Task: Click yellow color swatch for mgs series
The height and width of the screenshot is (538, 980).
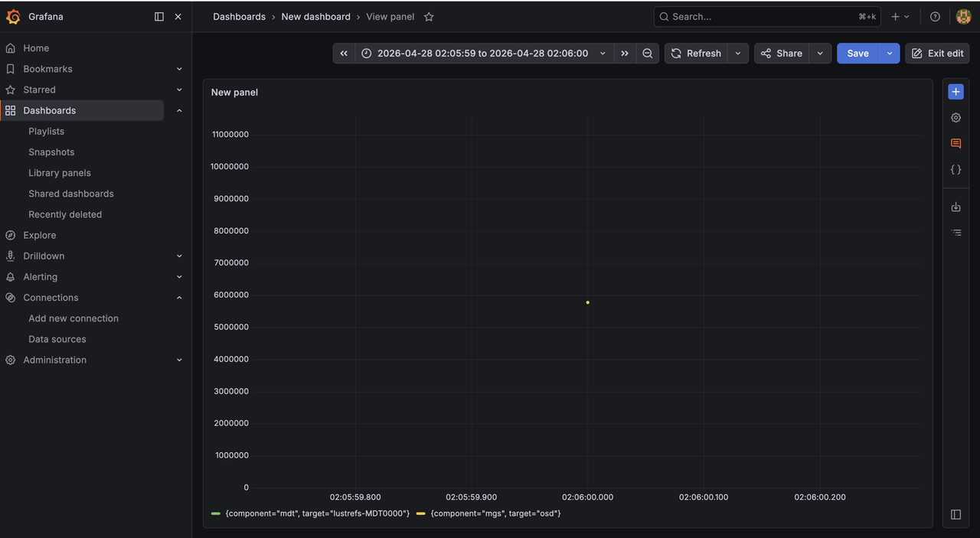Action: (x=420, y=514)
